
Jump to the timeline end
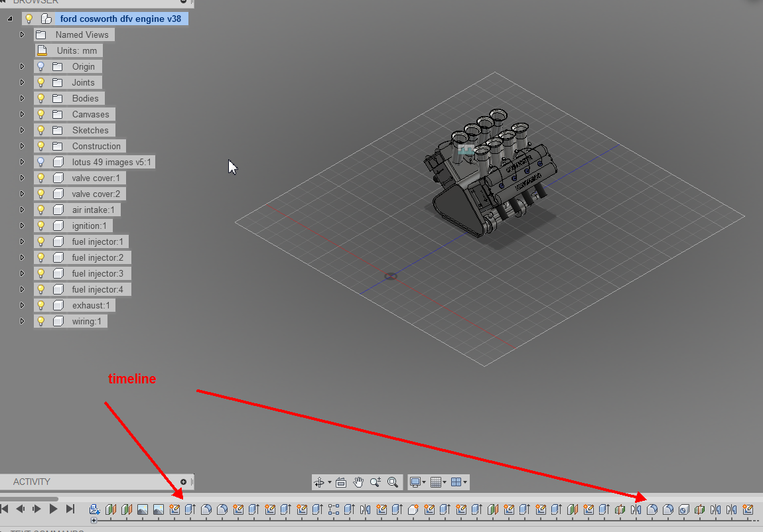(70, 509)
